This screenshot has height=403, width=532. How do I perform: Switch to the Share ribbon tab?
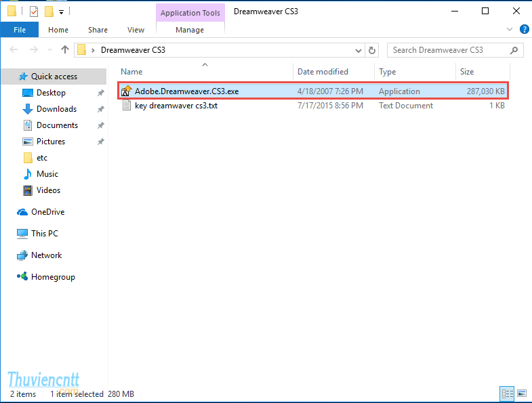(x=98, y=30)
